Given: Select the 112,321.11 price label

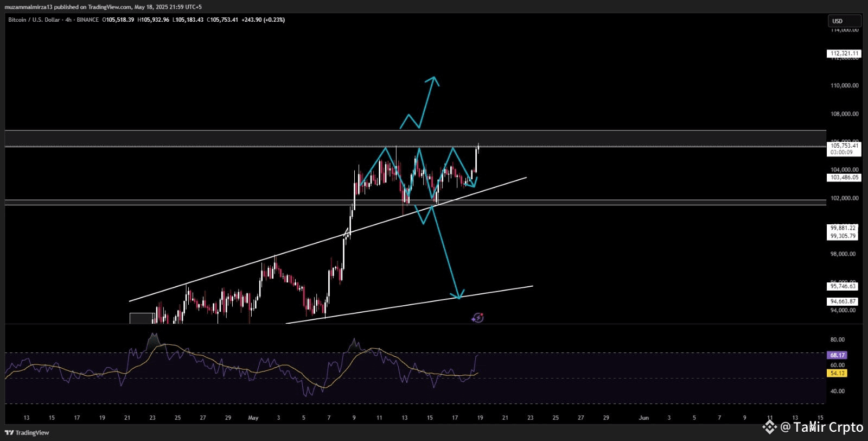Looking at the screenshot, I should (845, 53).
